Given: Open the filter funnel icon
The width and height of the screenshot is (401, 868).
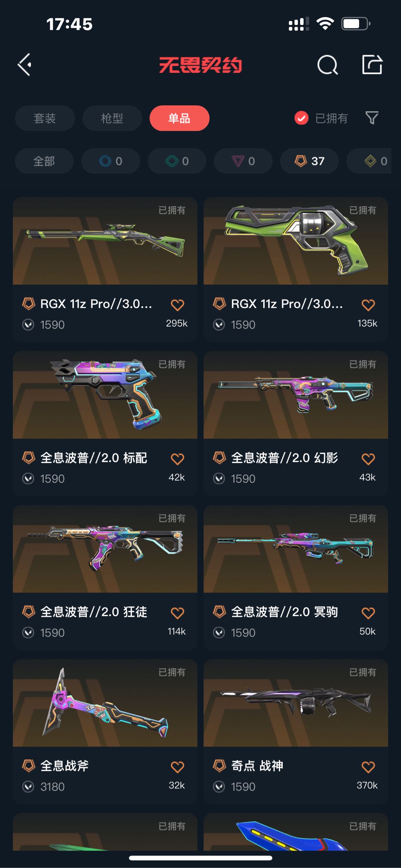Looking at the screenshot, I should click(372, 118).
